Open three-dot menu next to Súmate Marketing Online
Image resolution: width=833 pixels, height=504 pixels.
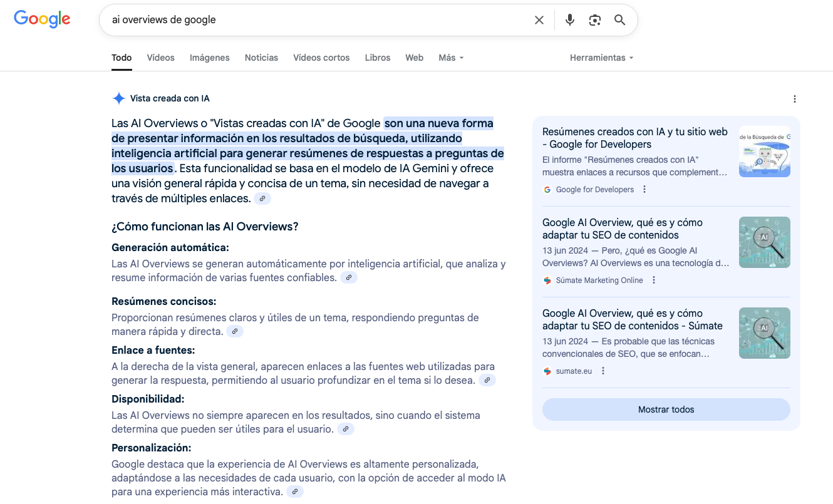(x=654, y=280)
